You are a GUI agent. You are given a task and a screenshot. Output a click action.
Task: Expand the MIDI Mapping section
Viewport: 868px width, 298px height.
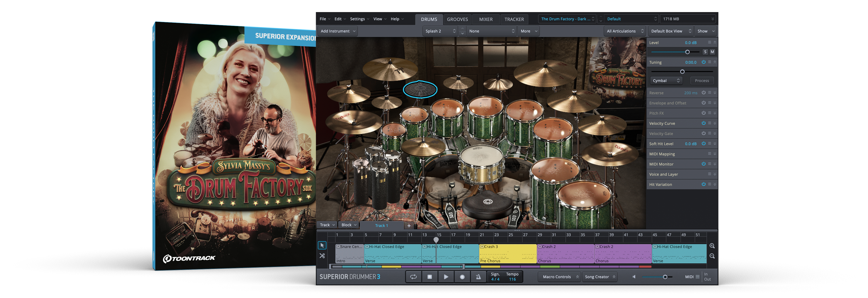(x=715, y=154)
